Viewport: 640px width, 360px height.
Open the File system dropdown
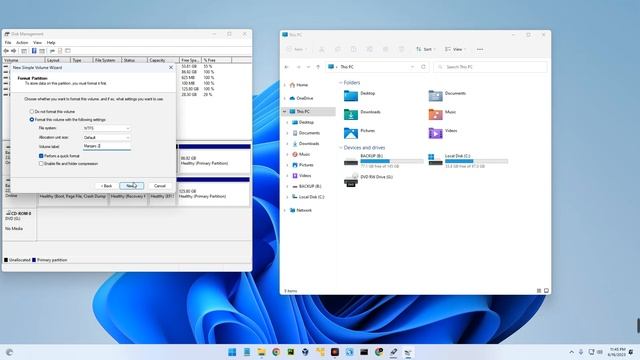(x=107, y=128)
